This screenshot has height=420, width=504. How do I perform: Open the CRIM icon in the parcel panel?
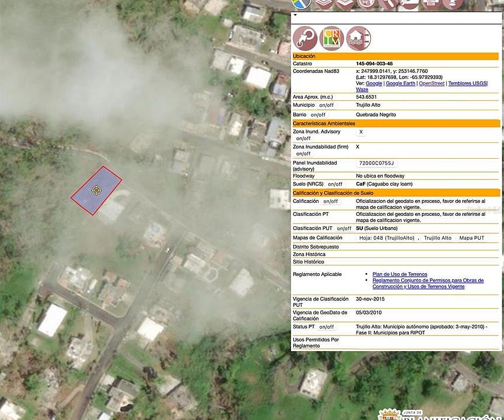coord(331,38)
